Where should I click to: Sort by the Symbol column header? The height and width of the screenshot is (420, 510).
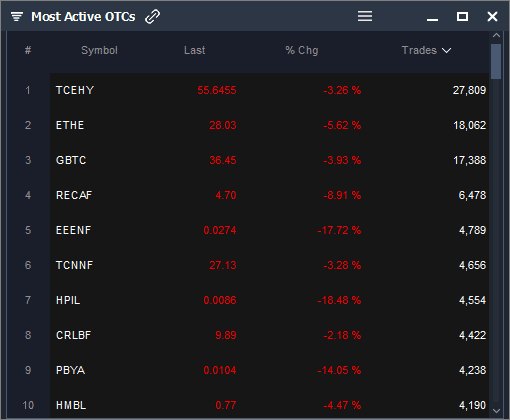(x=99, y=50)
